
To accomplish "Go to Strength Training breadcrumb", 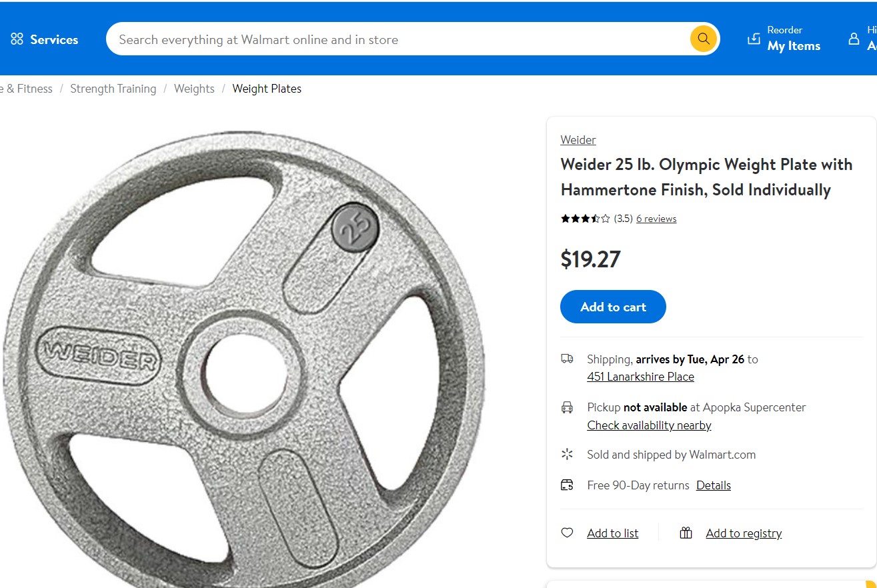I will pos(113,89).
